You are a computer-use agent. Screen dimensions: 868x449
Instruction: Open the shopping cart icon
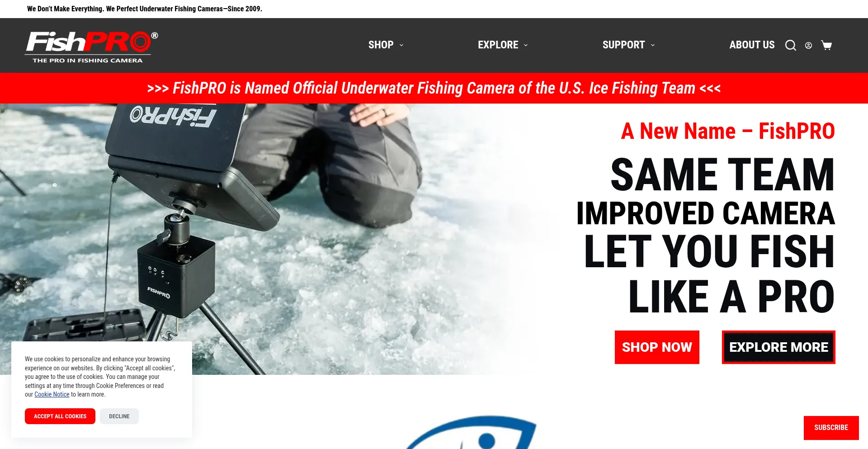coord(826,45)
